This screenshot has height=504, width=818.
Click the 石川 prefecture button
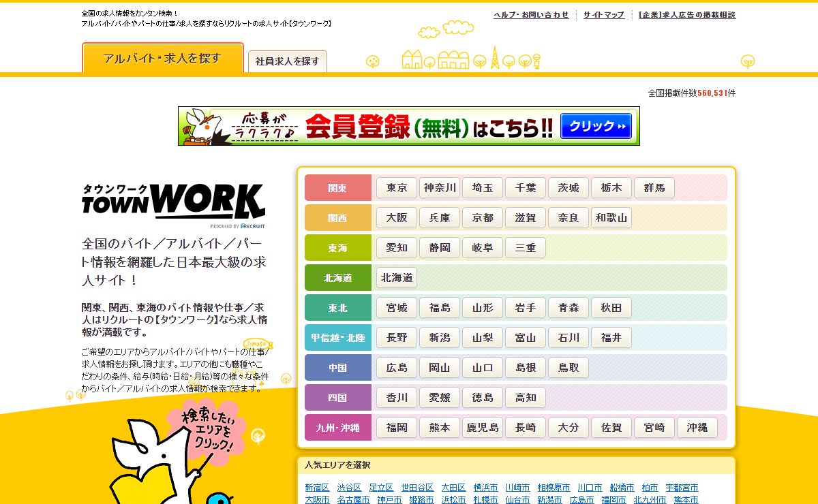click(x=569, y=338)
